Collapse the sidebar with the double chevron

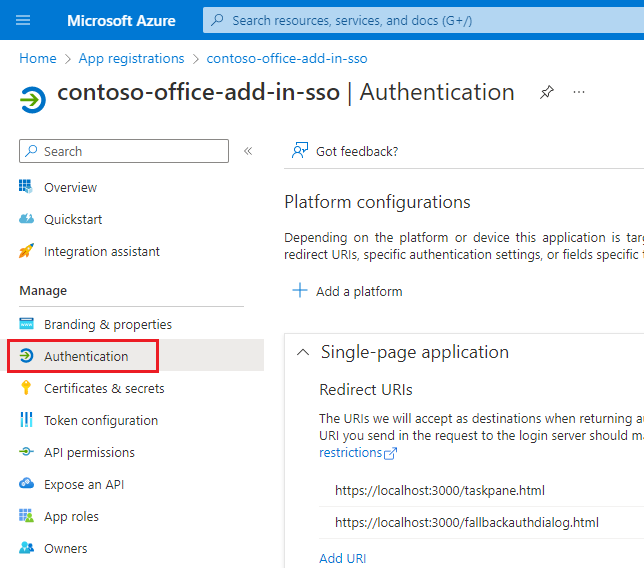(248, 151)
